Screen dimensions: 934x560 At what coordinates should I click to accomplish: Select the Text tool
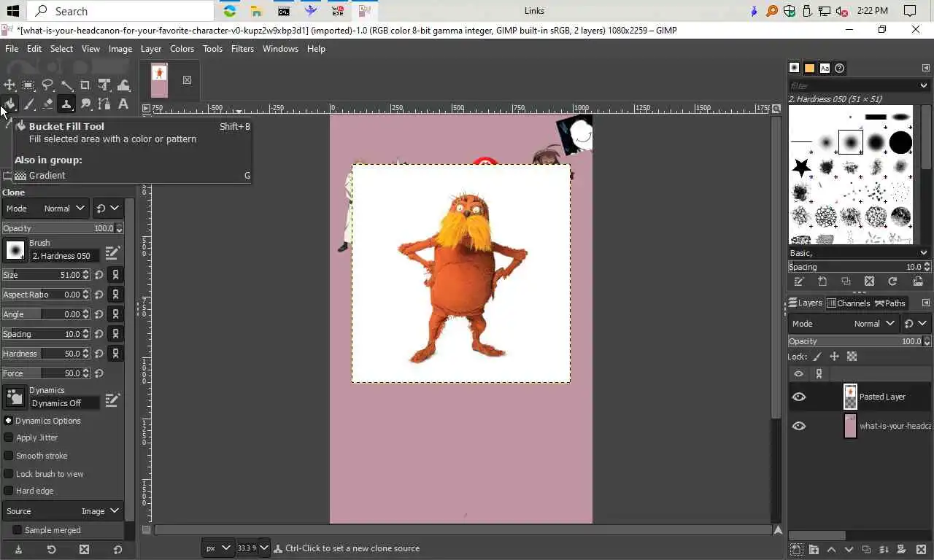click(123, 104)
